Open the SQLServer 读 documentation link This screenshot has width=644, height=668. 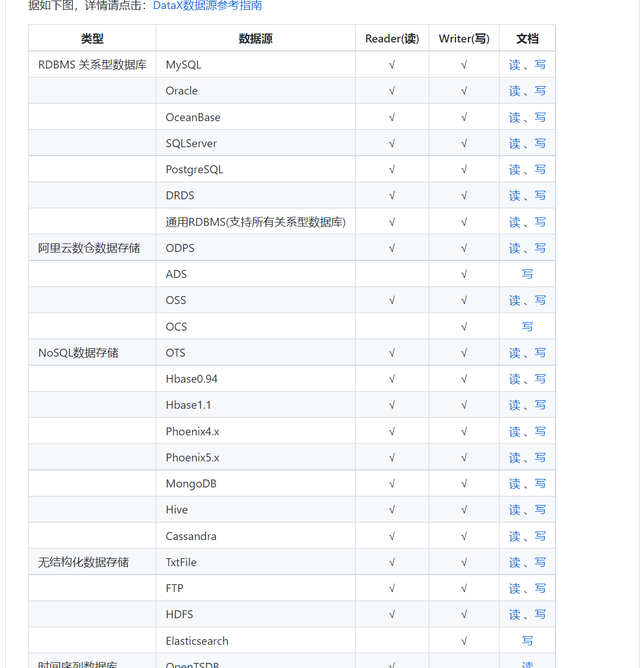515,143
